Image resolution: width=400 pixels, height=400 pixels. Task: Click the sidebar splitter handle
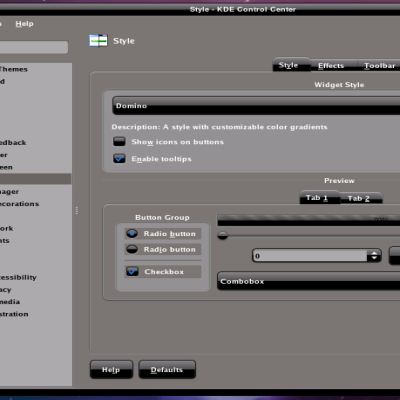click(77, 210)
